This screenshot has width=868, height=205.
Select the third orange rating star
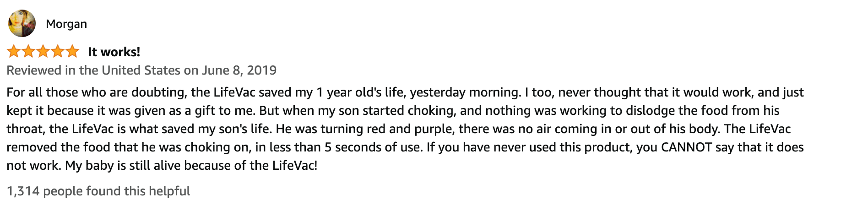point(43,51)
